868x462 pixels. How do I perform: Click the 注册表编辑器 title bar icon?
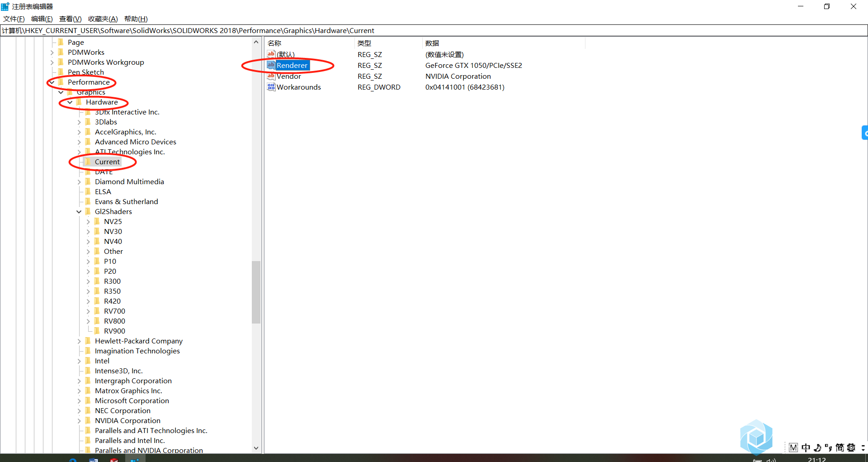(x=5, y=6)
